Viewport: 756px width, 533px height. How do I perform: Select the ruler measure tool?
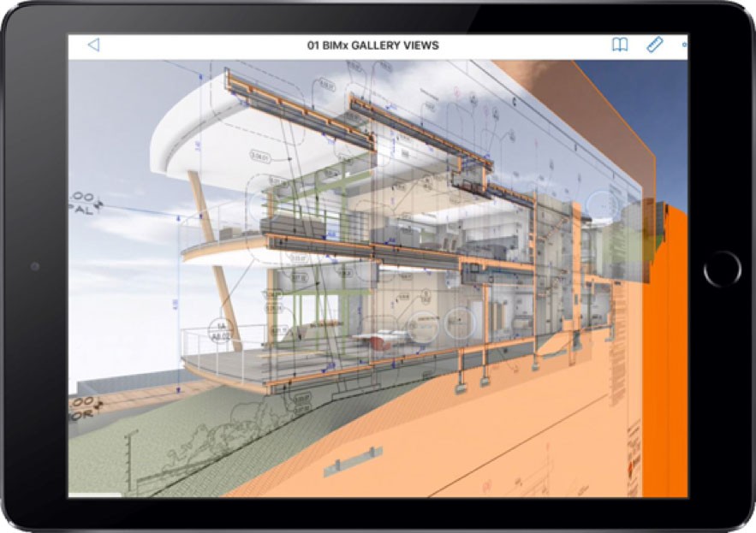coord(654,45)
